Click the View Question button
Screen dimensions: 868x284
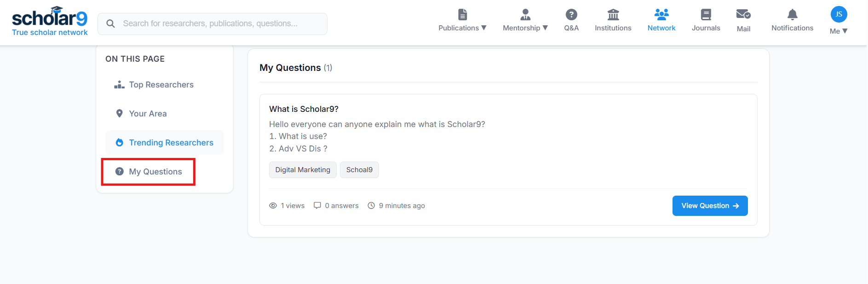click(710, 206)
